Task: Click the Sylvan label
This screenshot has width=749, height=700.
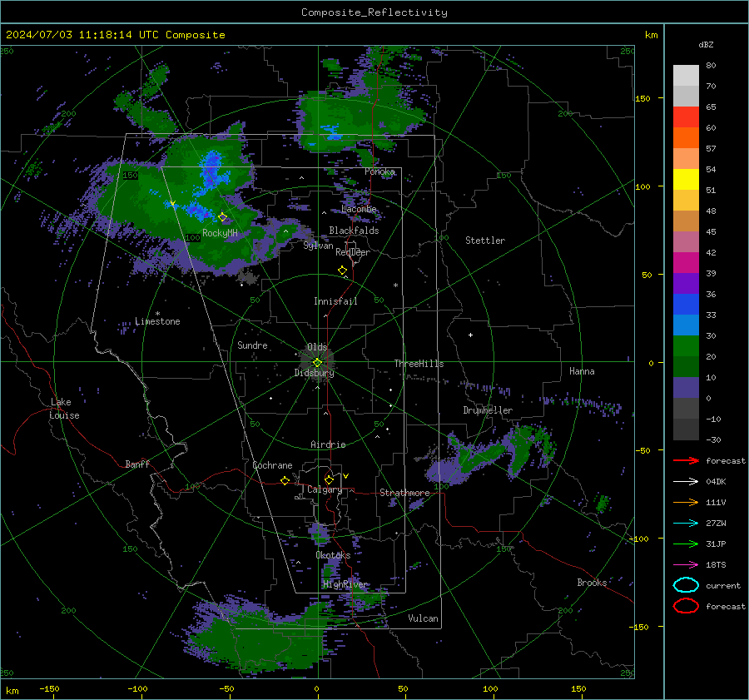Action: pos(318,246)
